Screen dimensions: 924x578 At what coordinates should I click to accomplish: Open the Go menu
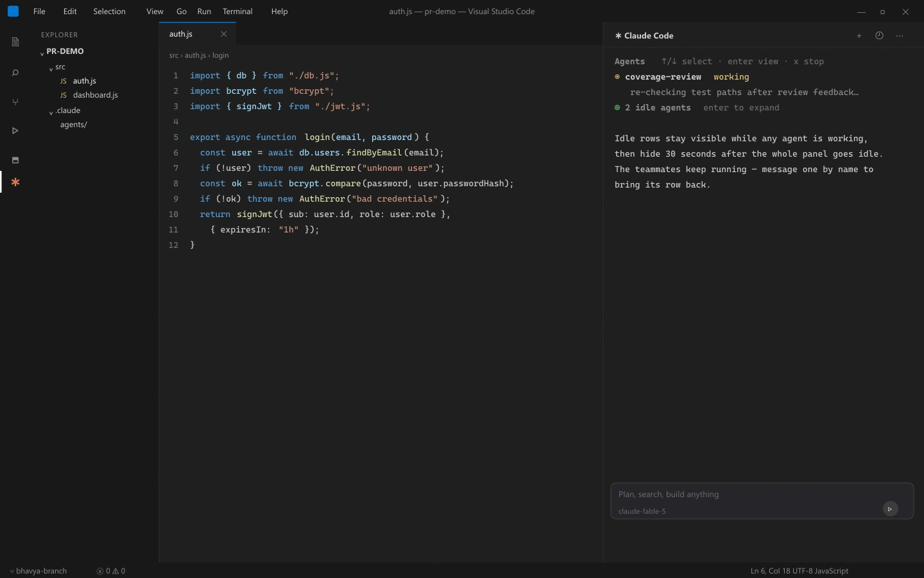[182, 12]
